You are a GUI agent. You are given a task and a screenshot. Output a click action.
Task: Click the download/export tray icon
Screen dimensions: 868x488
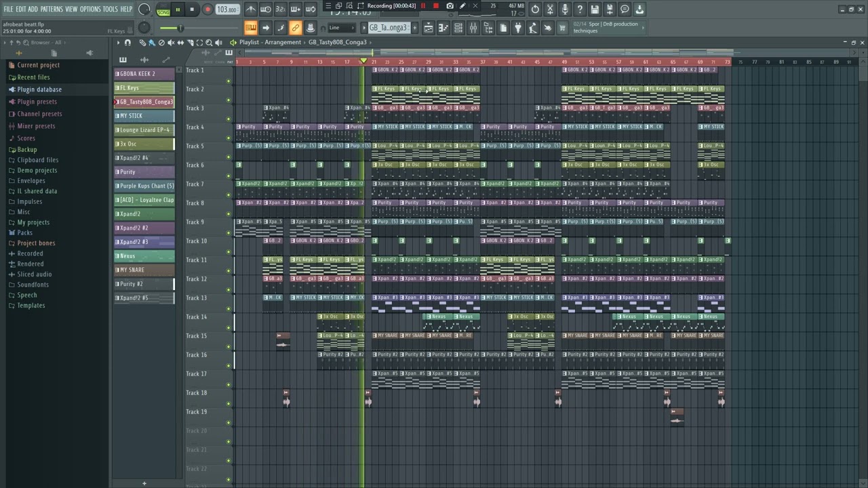tap(639, 9)
